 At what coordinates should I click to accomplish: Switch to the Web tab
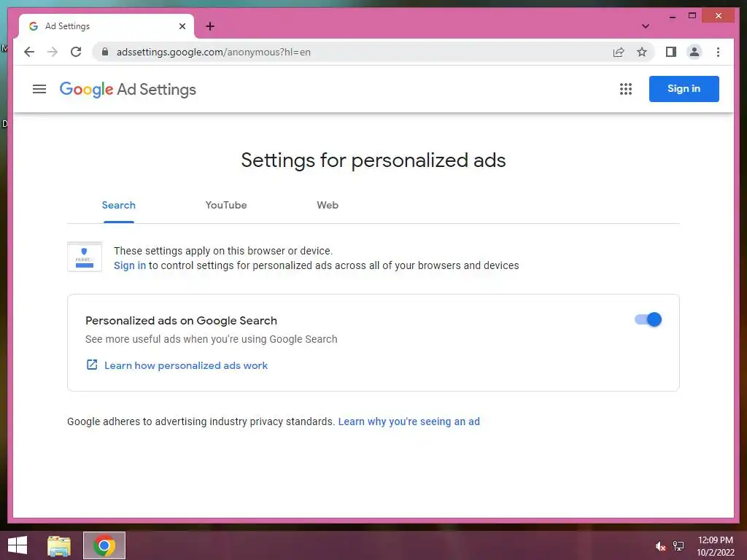click(x=328, y=205)
